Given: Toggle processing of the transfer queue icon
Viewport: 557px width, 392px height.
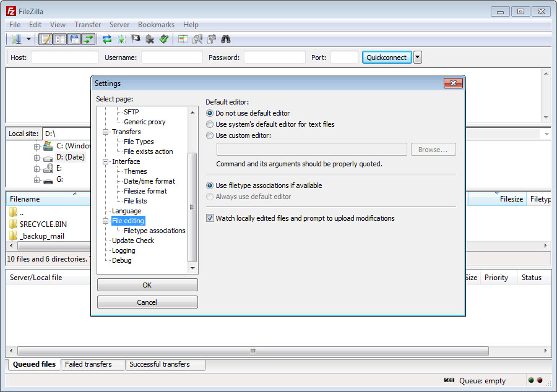Looking at the screenshot, I should [121, 39].
